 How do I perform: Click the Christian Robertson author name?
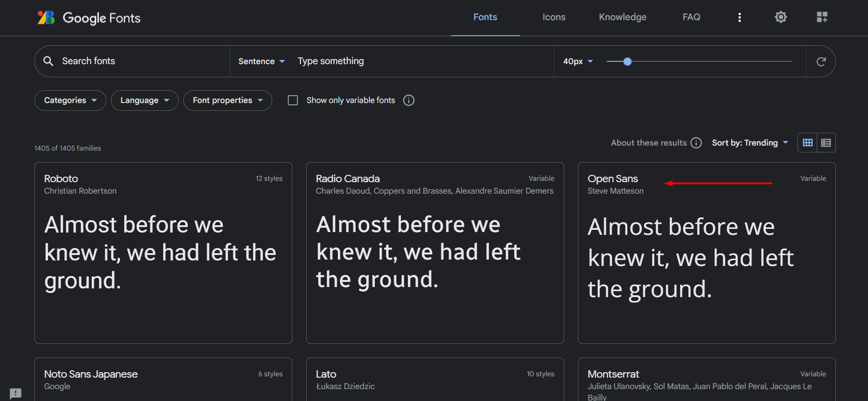80,191
